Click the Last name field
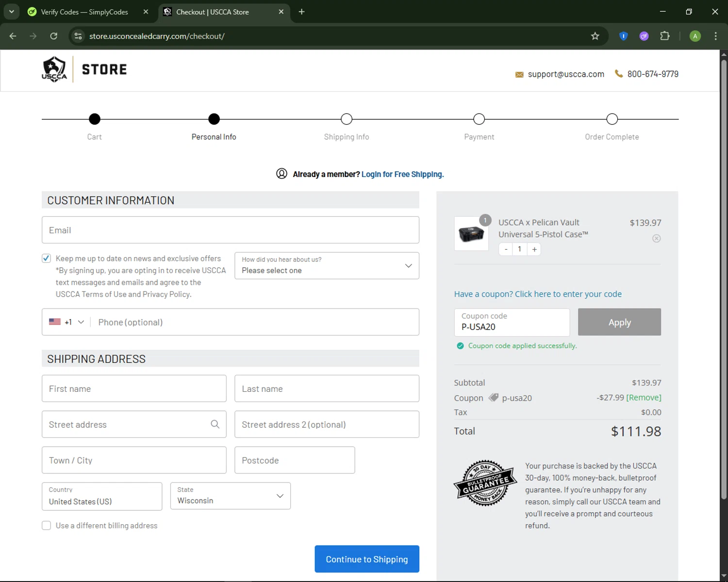The height and width of the screenshot is (582, 728). tap(327, 388)
